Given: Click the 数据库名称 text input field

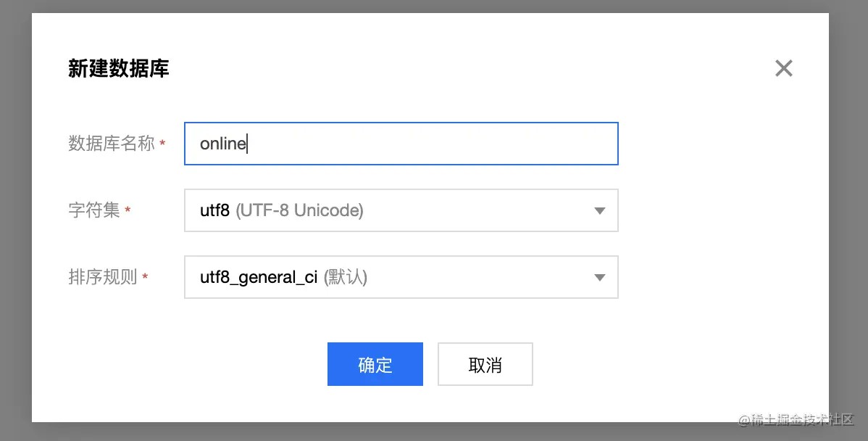Looking at the screenshot, I should [x=401, y=144].
